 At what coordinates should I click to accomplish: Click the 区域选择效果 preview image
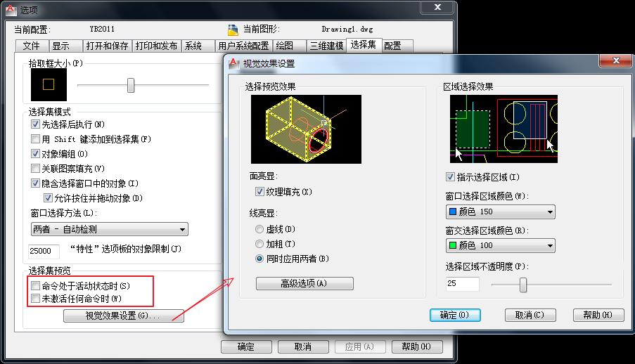point(503,129)
